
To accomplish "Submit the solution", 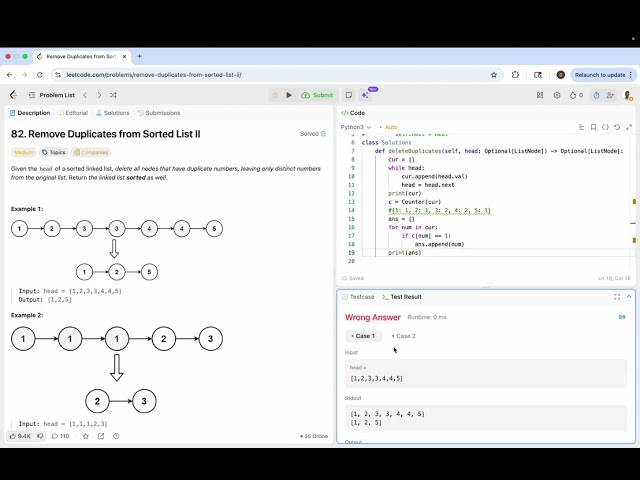I will click(x=317, y=95).
